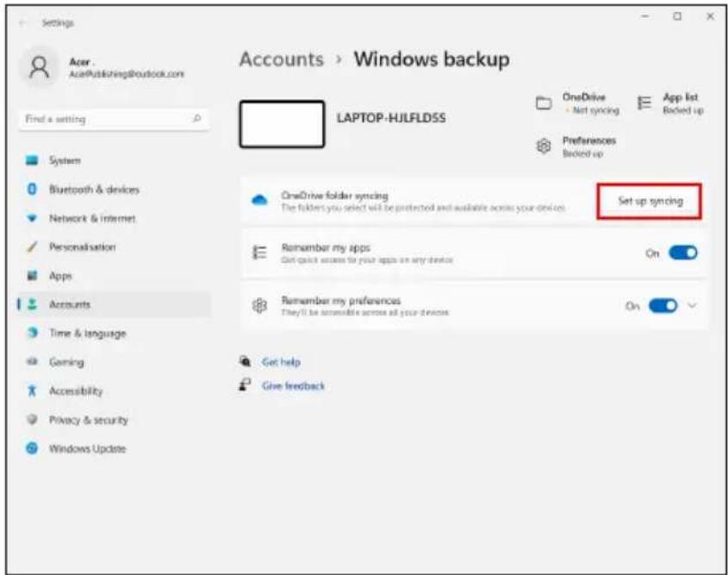This screenshot has width=728, height=575.
Task: Turn off Remember my apps toggle
Action: click(683, 253)
